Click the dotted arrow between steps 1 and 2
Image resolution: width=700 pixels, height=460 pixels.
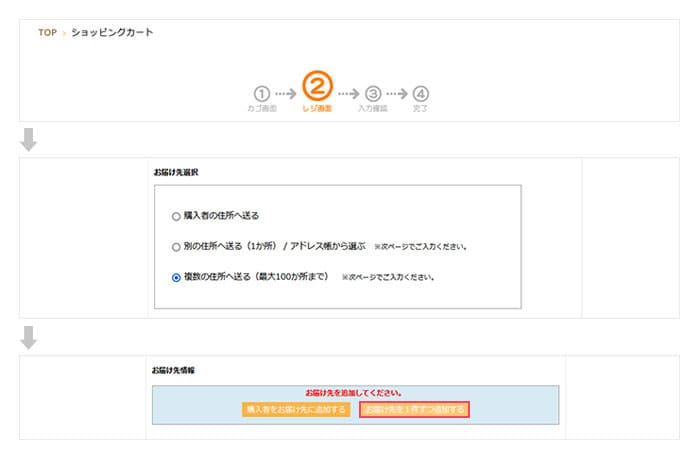[286, 93]
